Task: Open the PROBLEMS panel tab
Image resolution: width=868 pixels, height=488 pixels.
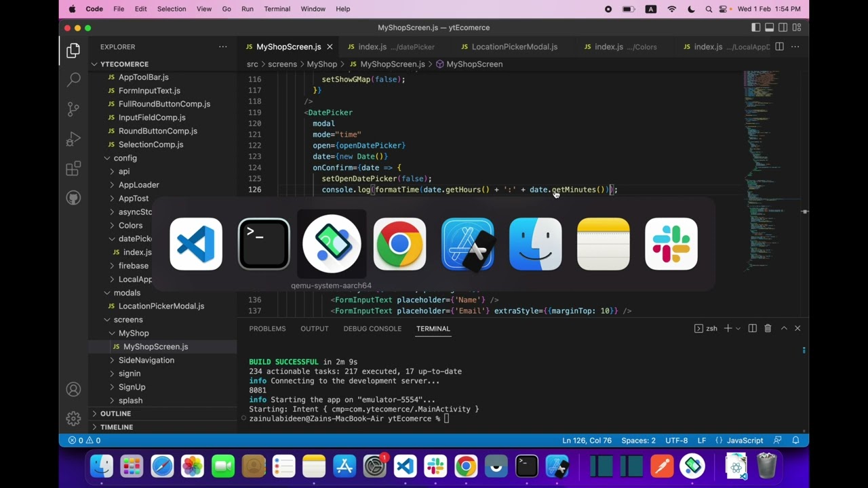Action: (x=267, y=329)
